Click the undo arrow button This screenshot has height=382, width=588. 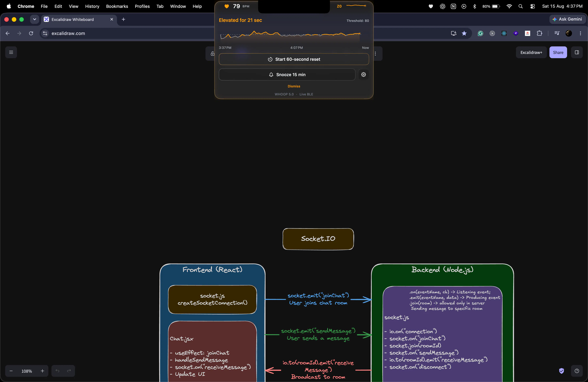[57, 371]
